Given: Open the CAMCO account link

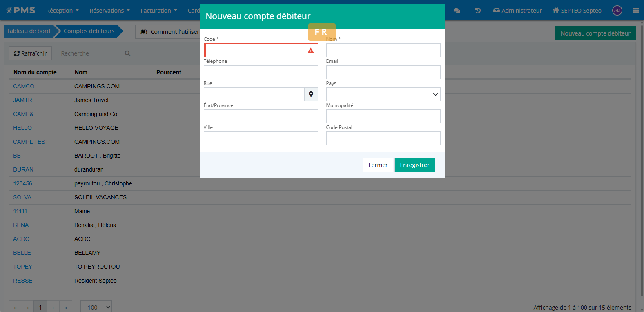Looking at the screenshot, I should 24,86.
